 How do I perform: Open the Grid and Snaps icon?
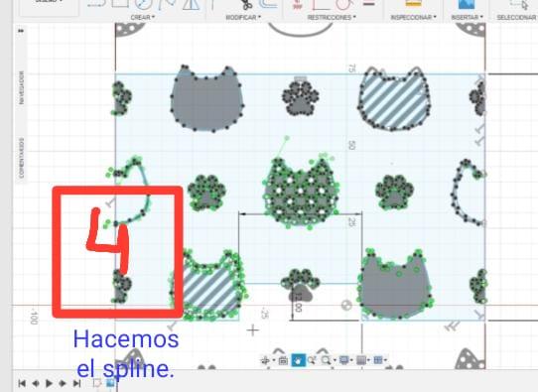point(361,360)
